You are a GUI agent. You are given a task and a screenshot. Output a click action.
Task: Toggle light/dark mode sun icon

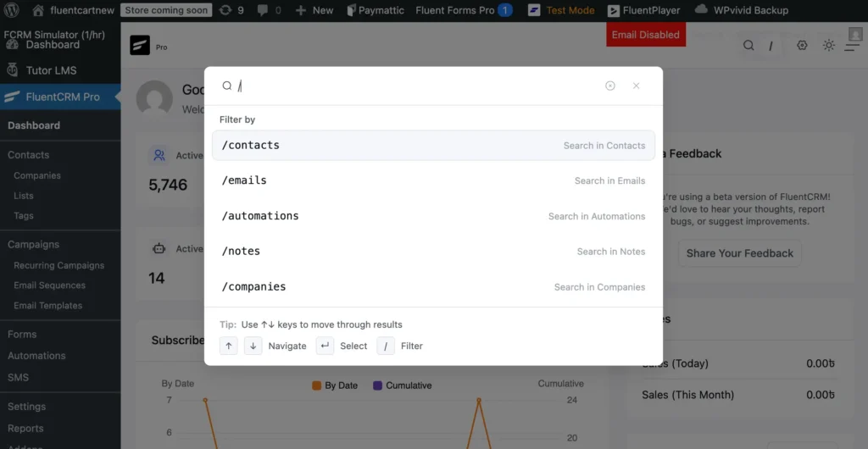point(829,46)
